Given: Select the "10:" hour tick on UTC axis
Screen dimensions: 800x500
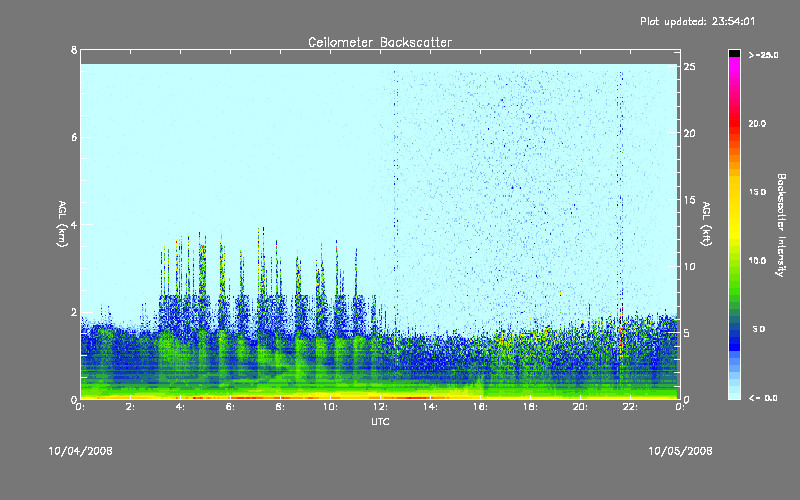Looking at the screenshot, I should (330, 407).
